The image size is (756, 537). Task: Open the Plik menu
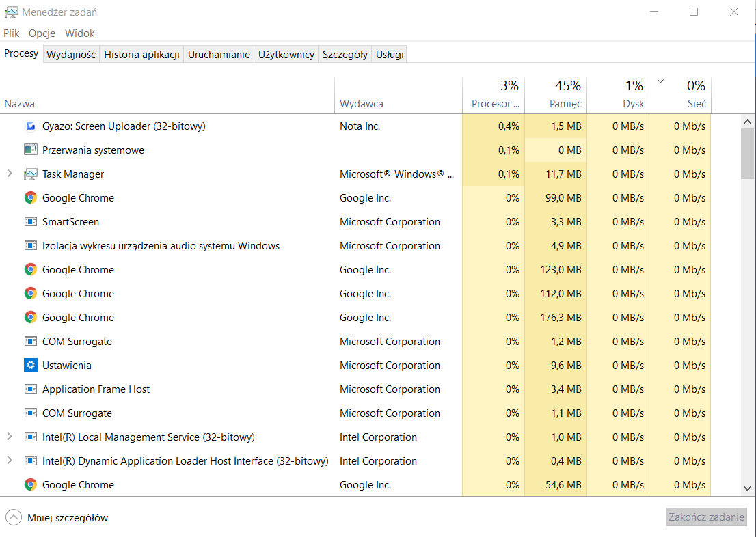tap(12, 33)
